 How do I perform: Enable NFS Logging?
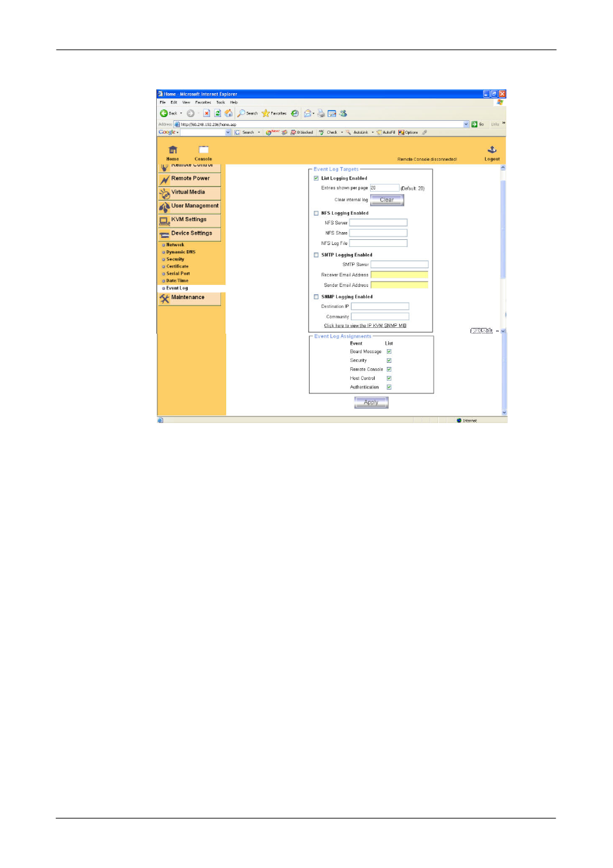[315, 212]
